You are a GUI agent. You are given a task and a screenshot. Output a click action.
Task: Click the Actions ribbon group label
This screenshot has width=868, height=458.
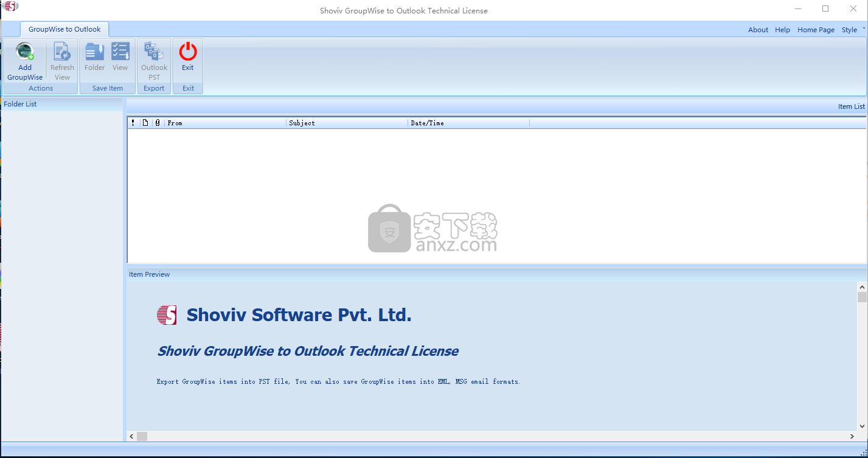coord(41,88)
